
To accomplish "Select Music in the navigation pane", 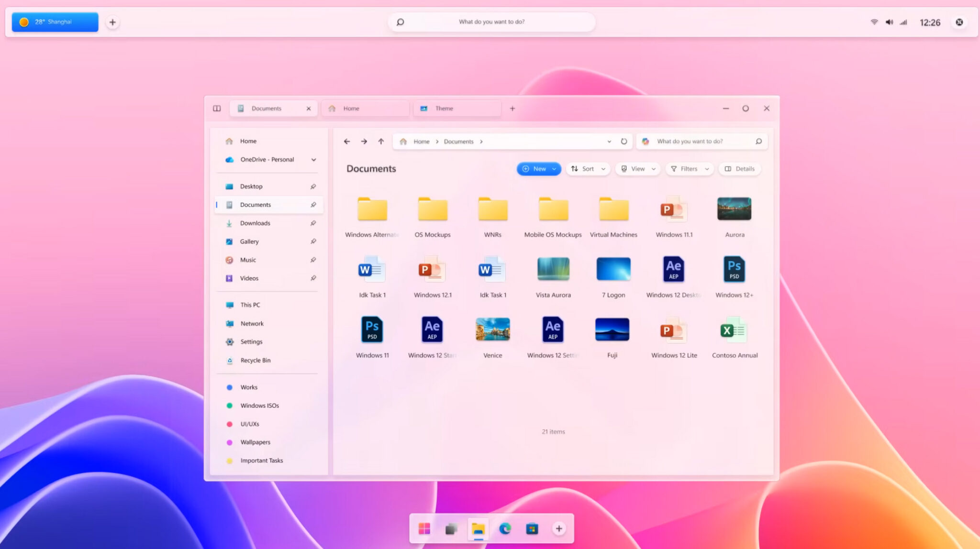I will (248, 260).
